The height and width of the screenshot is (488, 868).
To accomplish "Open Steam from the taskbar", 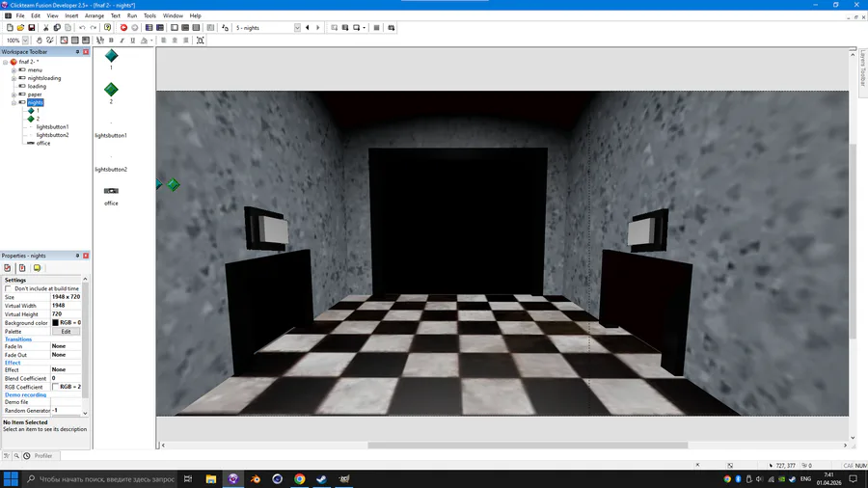I will point(321,479).
